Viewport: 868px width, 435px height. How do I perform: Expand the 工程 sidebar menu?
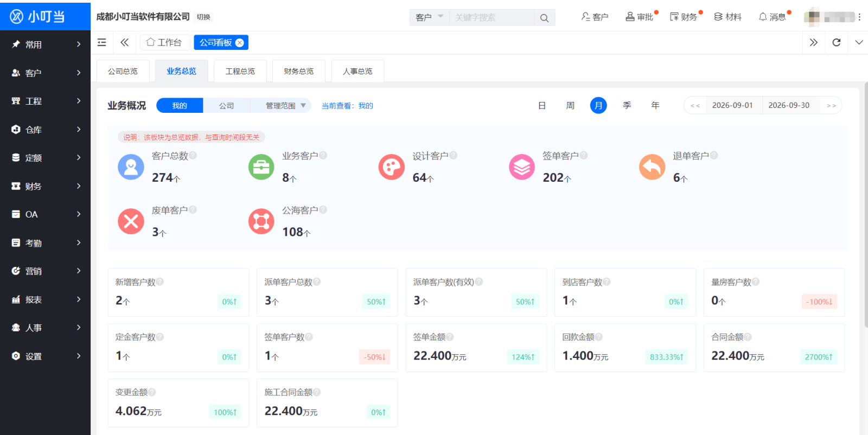[x=46, y=101]
